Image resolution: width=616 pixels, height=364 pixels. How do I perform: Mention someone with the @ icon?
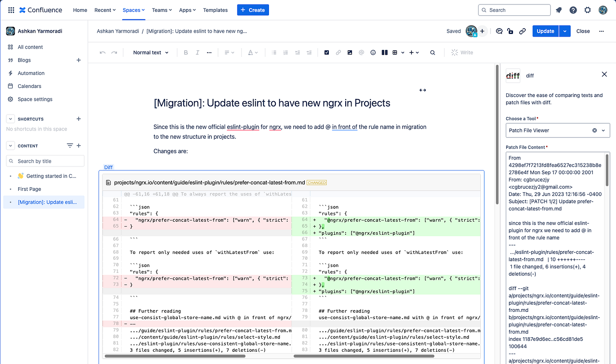pos(361,53)
